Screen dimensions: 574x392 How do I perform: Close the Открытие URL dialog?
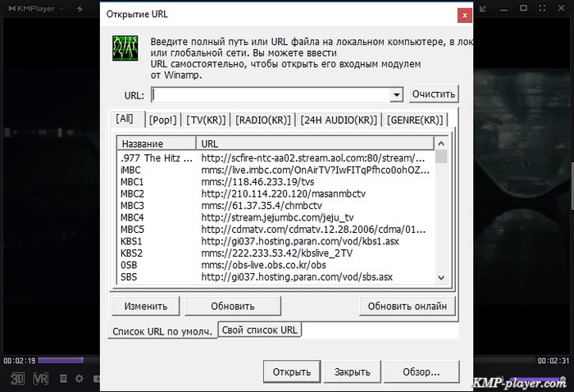[x=465, y=16]
